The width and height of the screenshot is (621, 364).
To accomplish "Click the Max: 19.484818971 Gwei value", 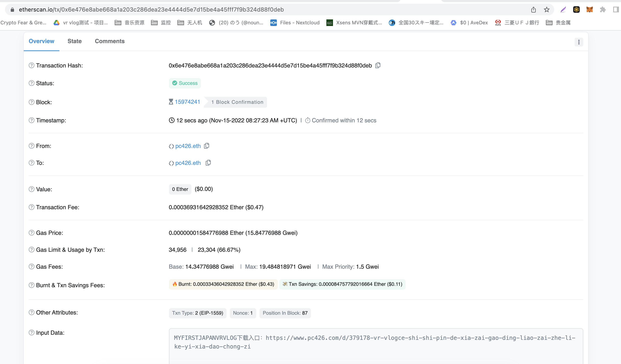I will click(x=278, y=267).
